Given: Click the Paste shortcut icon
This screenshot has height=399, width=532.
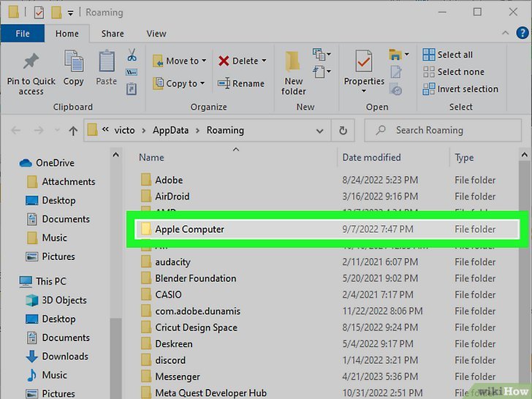Looking at the screenshot, I should tap(132, 88).
